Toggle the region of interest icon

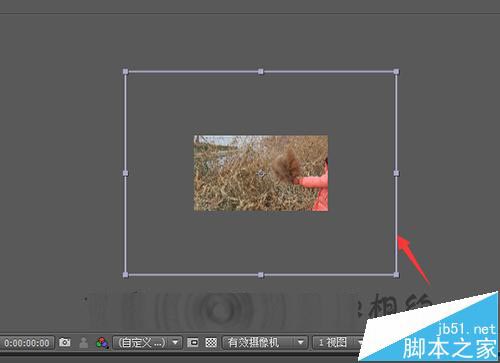tap(193, 342)
